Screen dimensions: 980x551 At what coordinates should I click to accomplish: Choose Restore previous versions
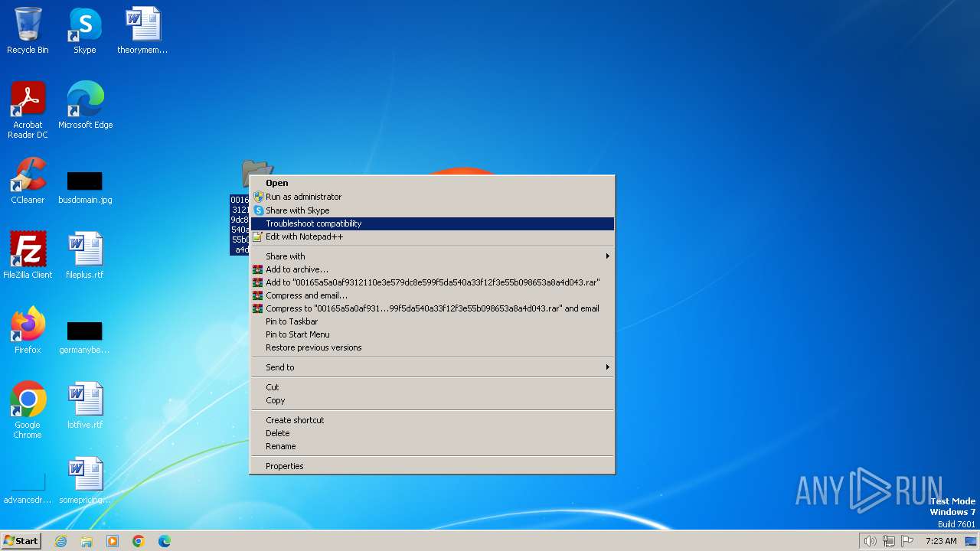tap(433, 347)
